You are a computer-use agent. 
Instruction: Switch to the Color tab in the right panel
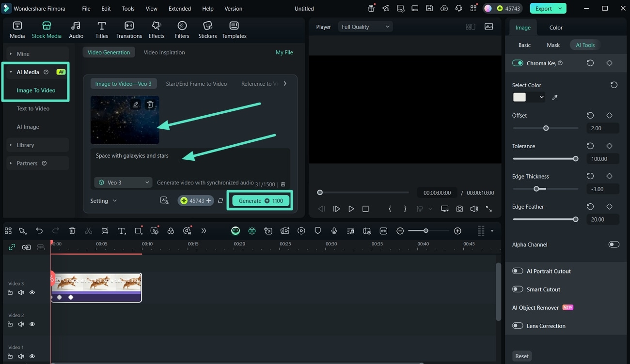pyautogui.click(x=555, y=28)
